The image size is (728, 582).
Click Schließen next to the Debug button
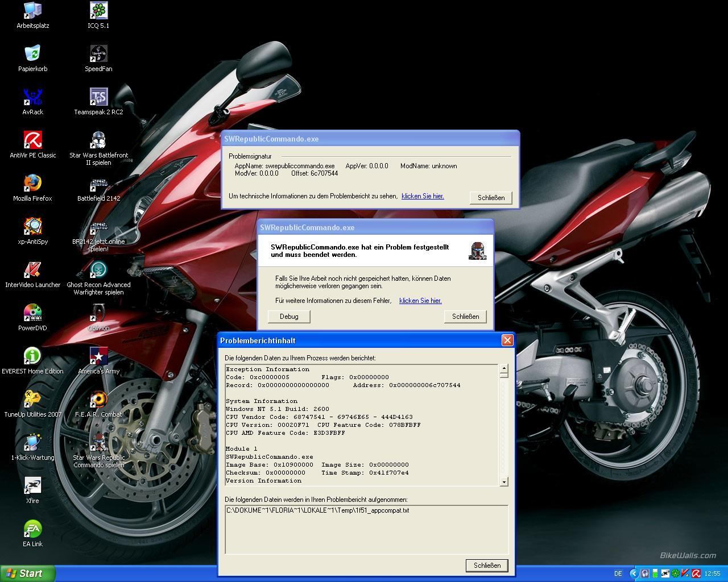click(x=465, y=317)
